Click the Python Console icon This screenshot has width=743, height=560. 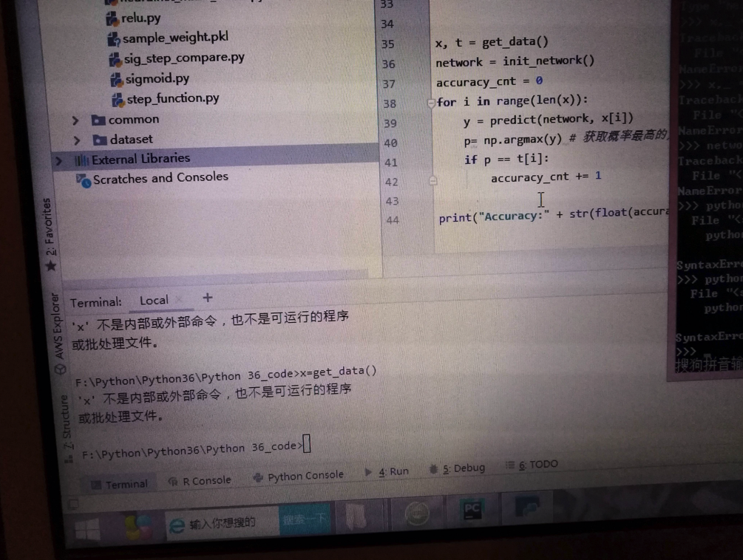tap(258, 478)
